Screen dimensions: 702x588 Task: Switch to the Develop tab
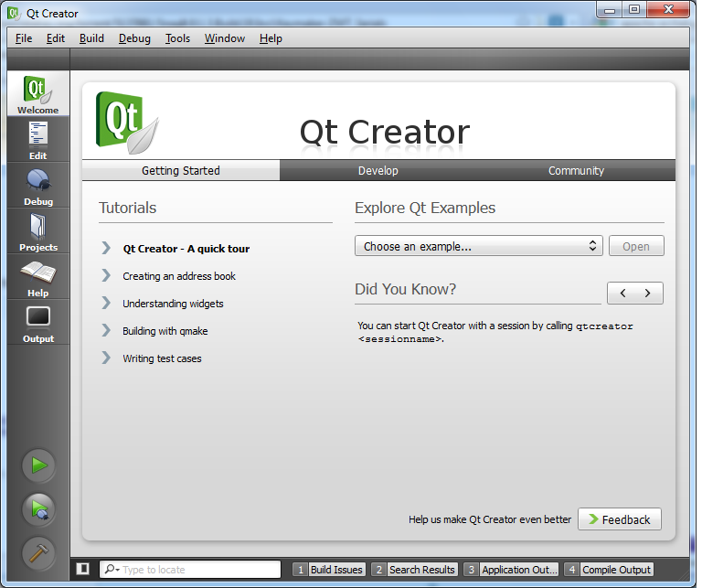pos(378,171)
